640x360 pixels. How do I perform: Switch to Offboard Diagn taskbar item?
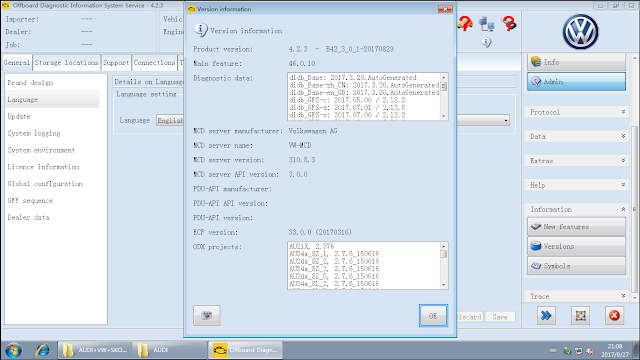(x=245, y=350)
